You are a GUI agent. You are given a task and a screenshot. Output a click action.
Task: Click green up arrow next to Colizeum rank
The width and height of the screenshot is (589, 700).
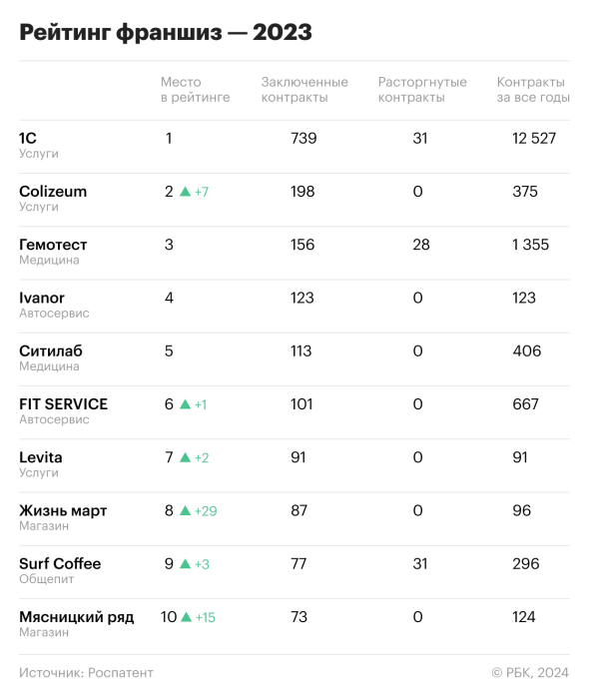[x=185, y=192]
